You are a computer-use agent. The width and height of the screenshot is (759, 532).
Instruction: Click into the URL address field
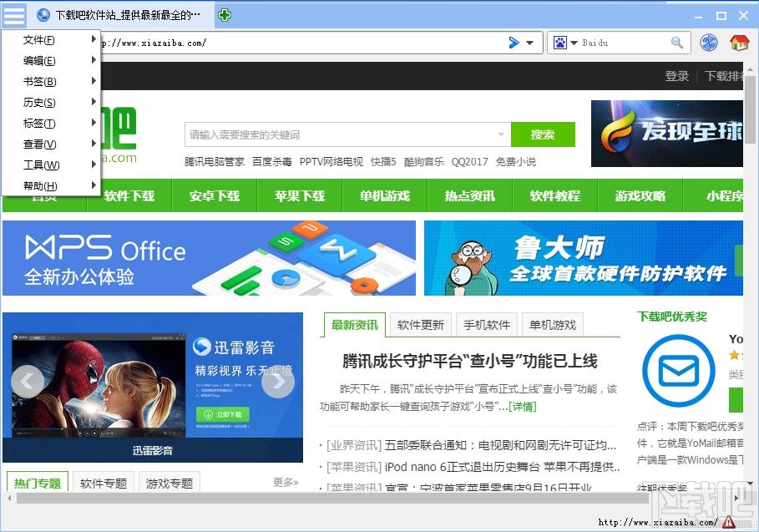pyautogui.click(x=301, y=43)
